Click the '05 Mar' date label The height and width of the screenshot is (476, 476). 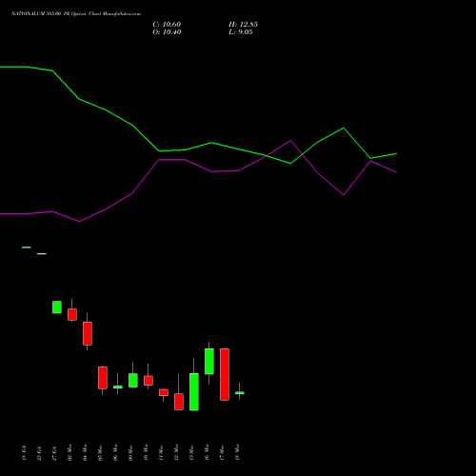pyautogui.click(x=100, y=452)
